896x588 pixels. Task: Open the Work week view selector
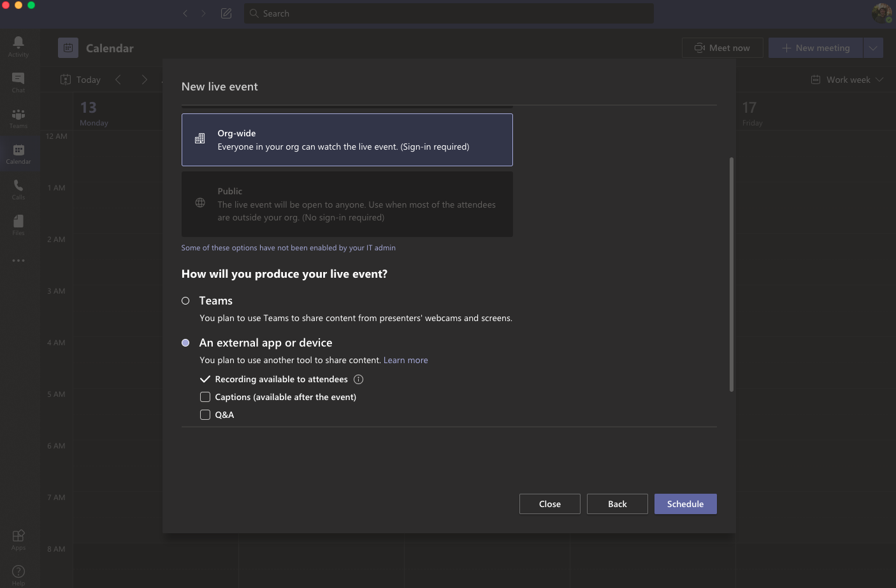[x=848, y=79]
